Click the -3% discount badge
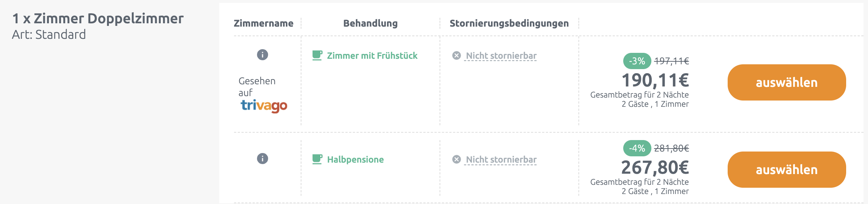 click(x=637, y=61)
